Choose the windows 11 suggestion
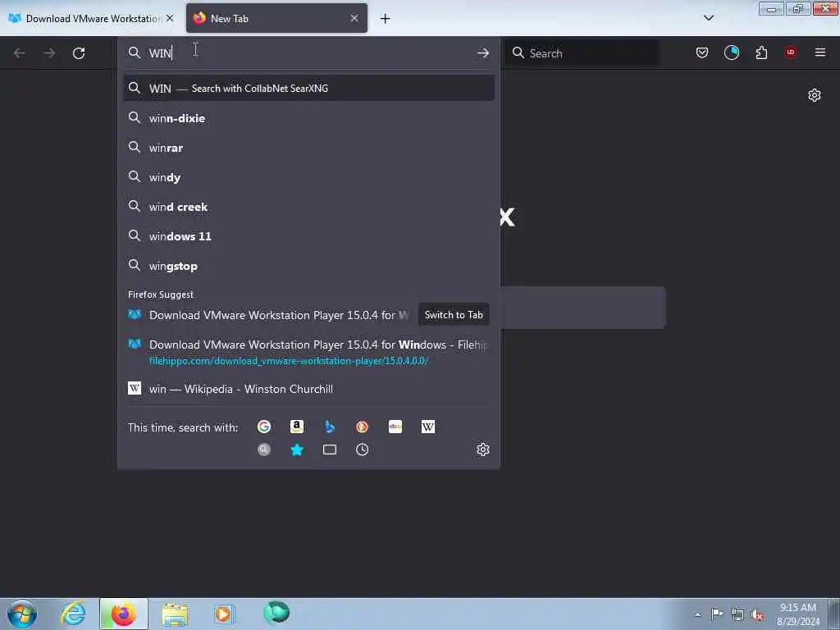This screenshot has height=630, width=840. pyautogui.click(x=308, y=235)
